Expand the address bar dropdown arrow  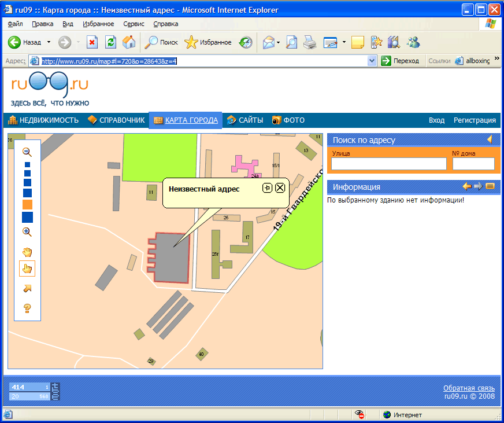tap(372, 61)
